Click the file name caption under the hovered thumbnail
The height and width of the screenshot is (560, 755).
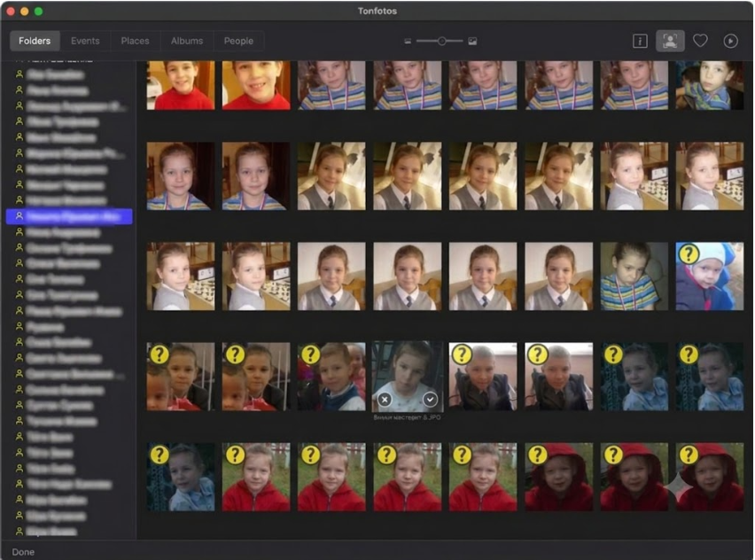coord(408,417)
